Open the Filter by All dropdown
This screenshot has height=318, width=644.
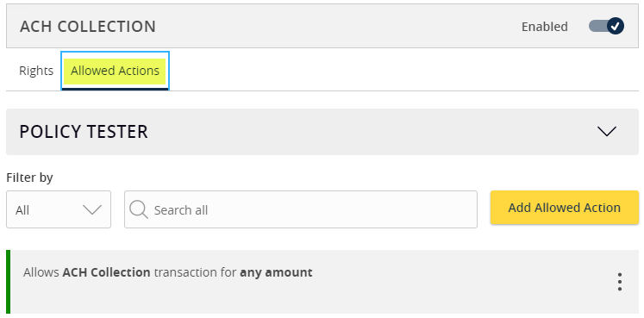coord(59,209)
